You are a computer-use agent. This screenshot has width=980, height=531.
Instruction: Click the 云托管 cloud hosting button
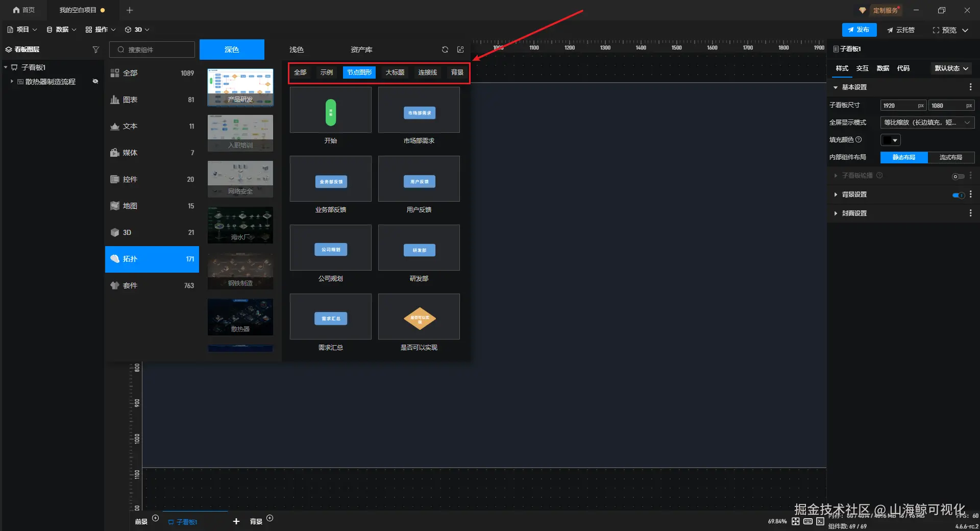[901, 30]
